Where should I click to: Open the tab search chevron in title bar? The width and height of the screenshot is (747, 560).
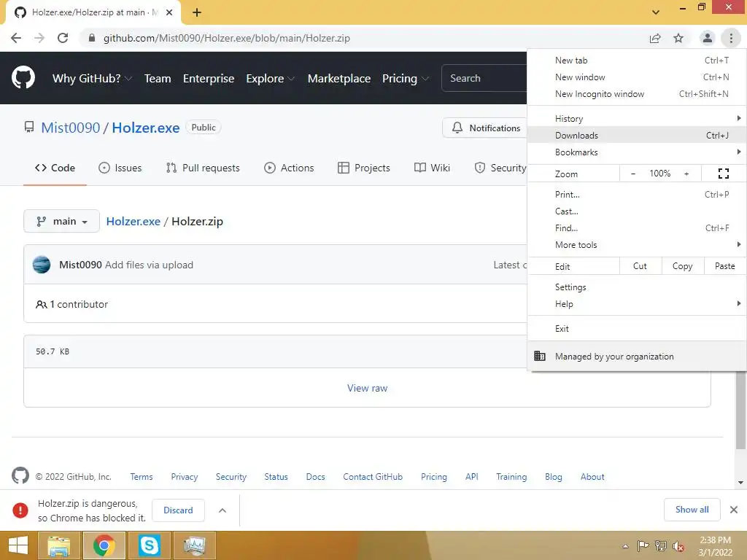(x=656, y=12)
